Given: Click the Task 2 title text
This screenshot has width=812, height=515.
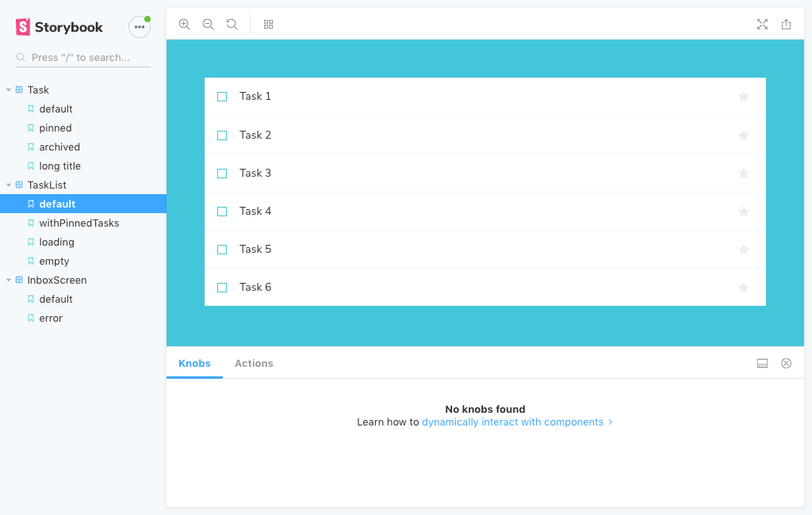Looking at the screenshot, I should 255,135.
